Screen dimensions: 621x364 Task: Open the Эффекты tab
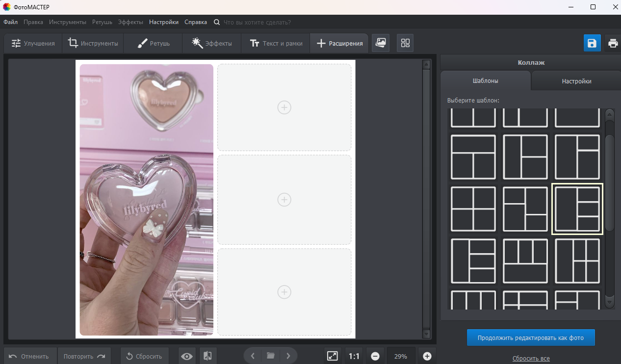pos(212,43)
